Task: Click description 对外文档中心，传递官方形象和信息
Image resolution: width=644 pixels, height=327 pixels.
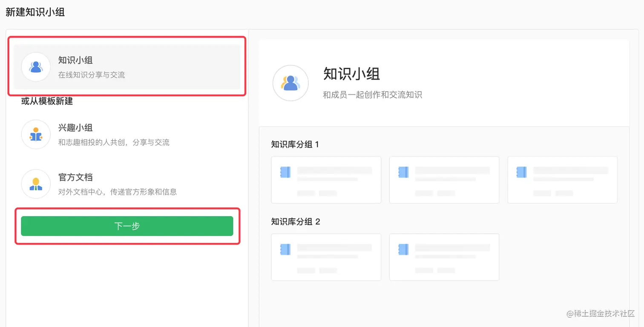Action: 118,192
